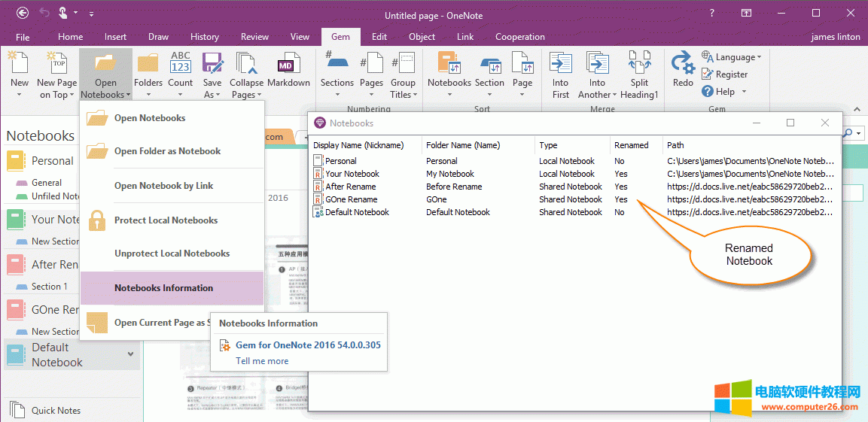
Task: Open Quick Notes at sidebar bottom
Action: (x=56, y=411)
